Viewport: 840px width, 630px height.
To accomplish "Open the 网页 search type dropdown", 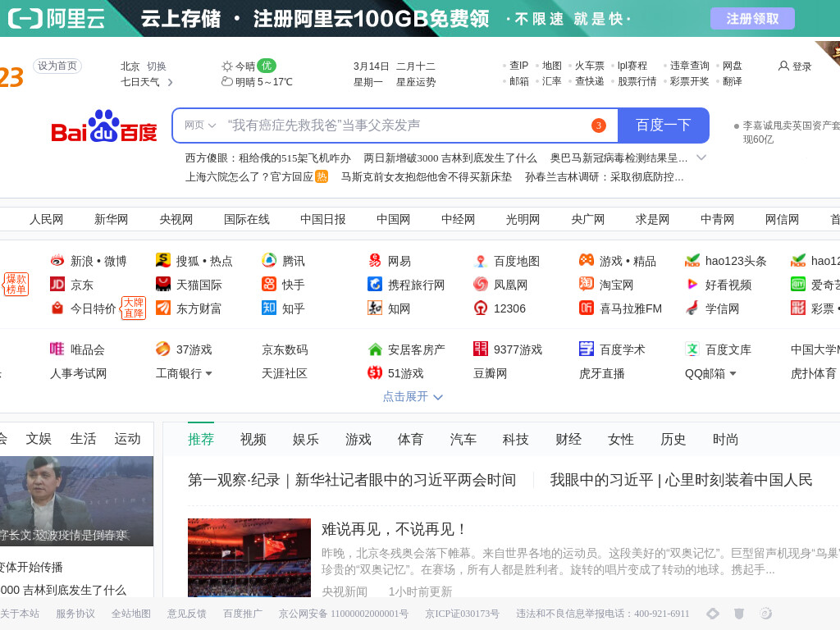I will (200, 126).
